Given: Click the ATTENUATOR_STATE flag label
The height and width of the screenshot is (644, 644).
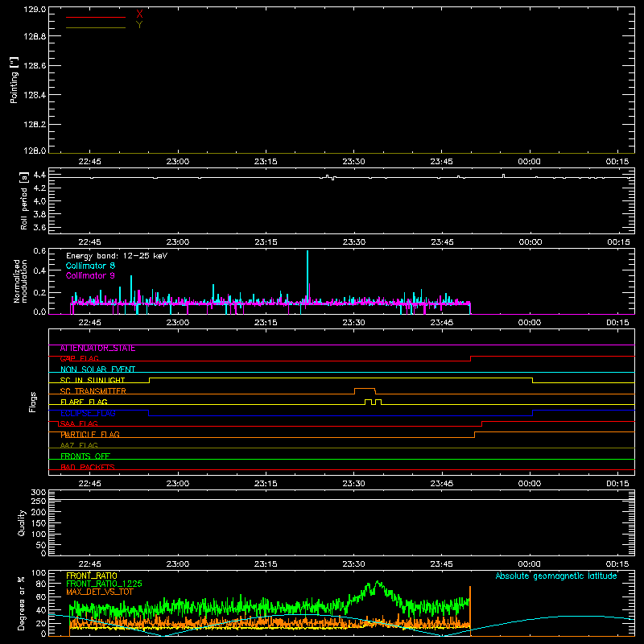Looking at the screenshot, I should pos(97,349).
